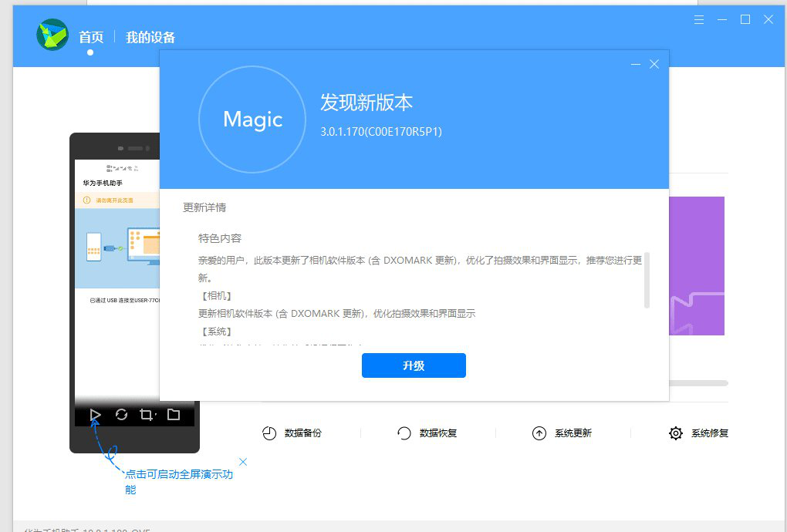Launch 系统更新 system update

click(x=539, y=433)
